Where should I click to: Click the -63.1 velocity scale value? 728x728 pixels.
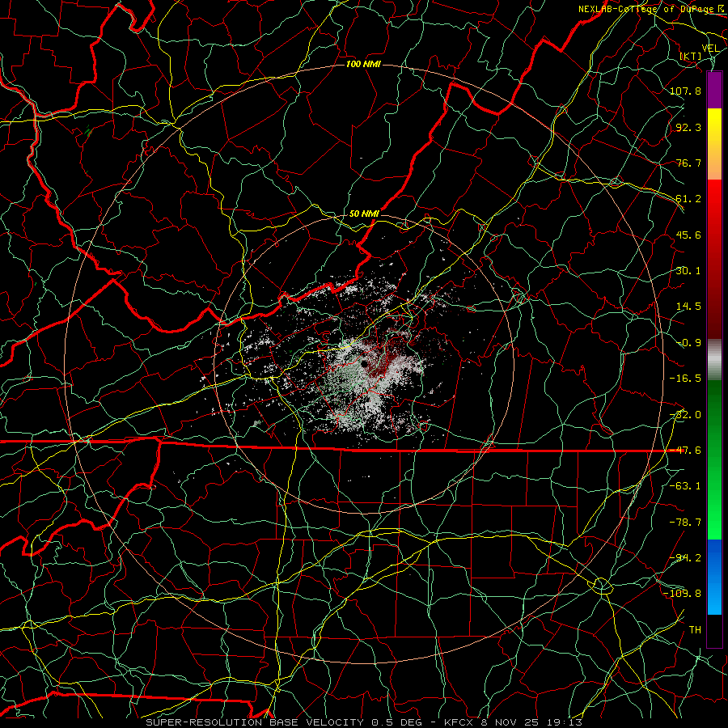pyautogui.click(x=685, y=486)
